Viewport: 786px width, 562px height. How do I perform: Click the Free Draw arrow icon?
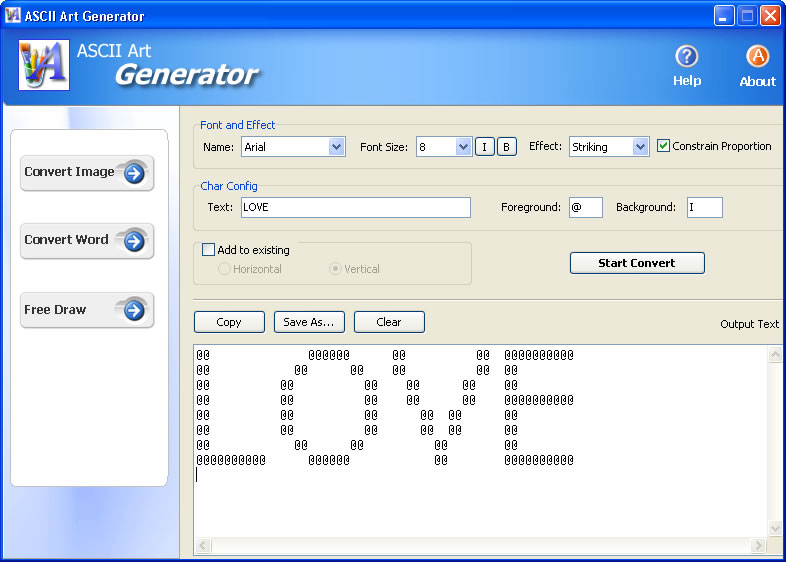point(134,310)
